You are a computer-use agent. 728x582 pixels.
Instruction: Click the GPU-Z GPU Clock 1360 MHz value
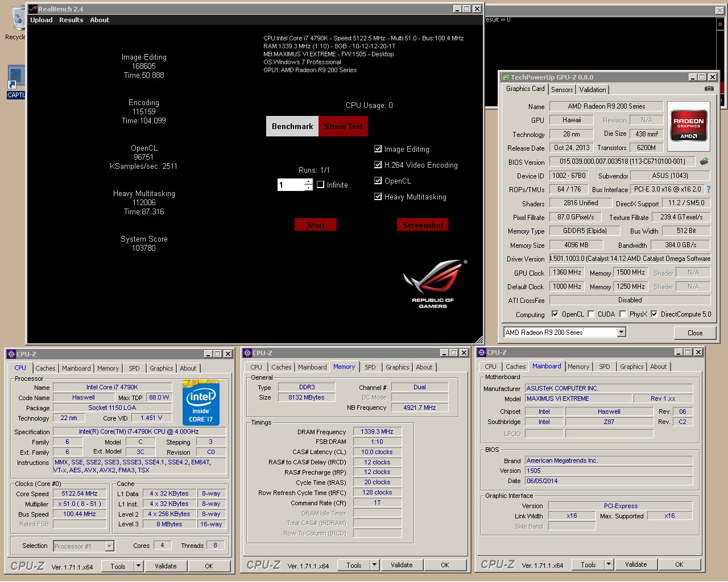point(567,272)
